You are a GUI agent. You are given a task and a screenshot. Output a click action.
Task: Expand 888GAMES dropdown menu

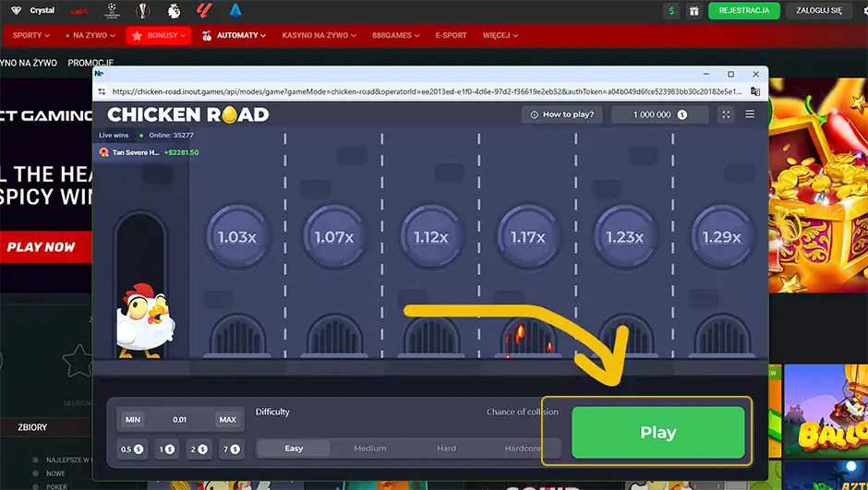[396, 35]
